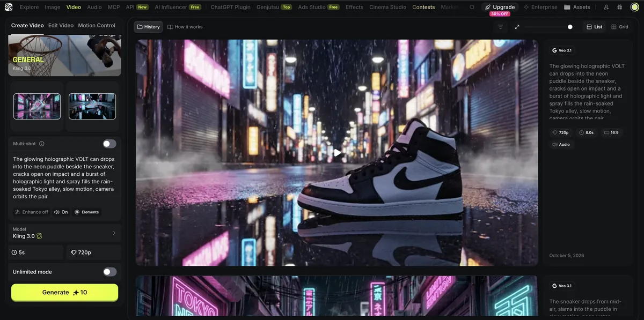
Task: Click the 8.0s duration tag
Action: (x=586, y=132)
